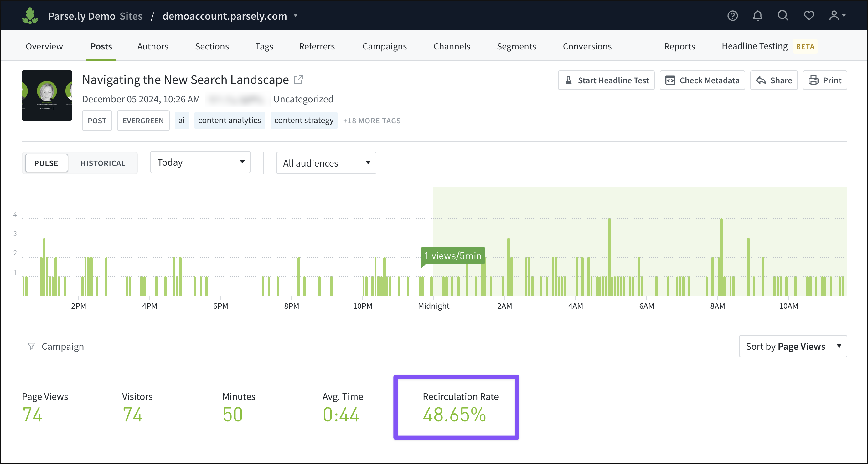Click the Visitors metric value
The height and width of the screenshot is (464, 868).
click(x=132, y=415)
